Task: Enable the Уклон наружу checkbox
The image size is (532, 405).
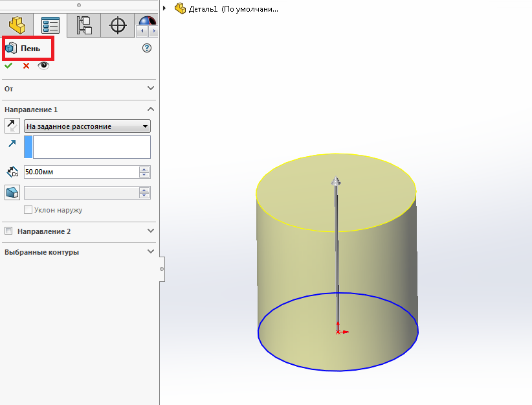Action: pos(28,210)
